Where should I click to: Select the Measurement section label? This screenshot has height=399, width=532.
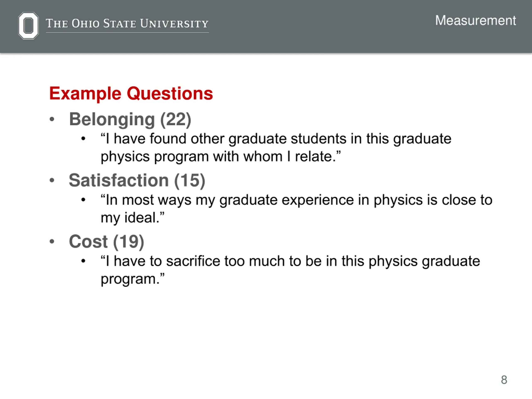(x=475, y=20)
